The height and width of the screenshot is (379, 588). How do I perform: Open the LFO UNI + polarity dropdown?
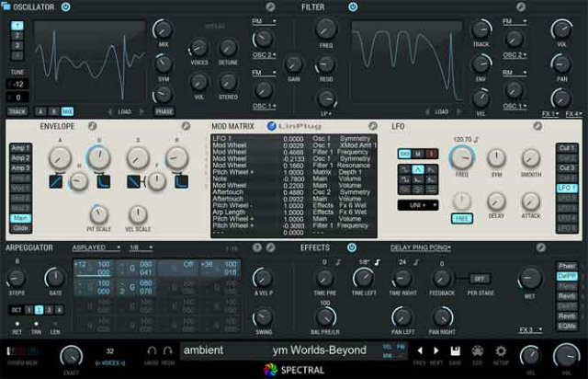pos(418,205)
